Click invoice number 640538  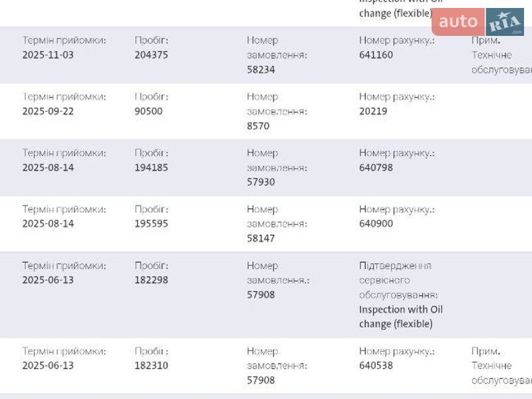tap(376, 365)
